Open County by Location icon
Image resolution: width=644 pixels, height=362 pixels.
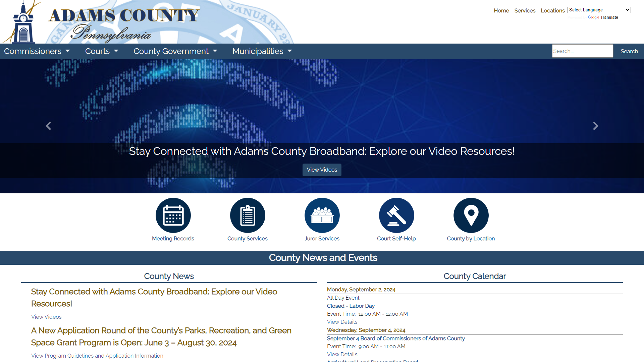tap(471, 215)
